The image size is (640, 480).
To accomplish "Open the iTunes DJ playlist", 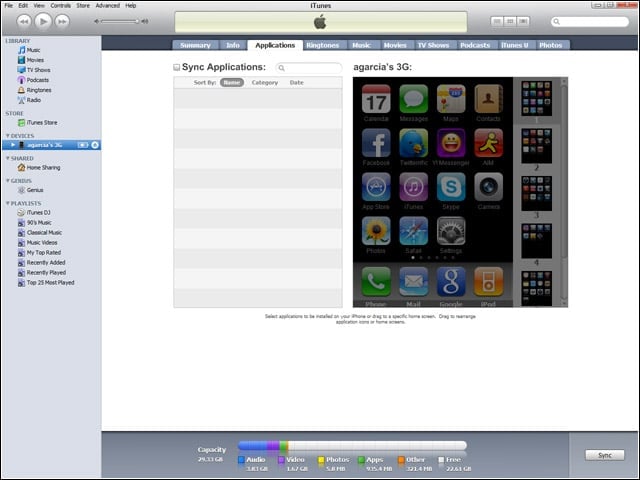I will [34, 212].
